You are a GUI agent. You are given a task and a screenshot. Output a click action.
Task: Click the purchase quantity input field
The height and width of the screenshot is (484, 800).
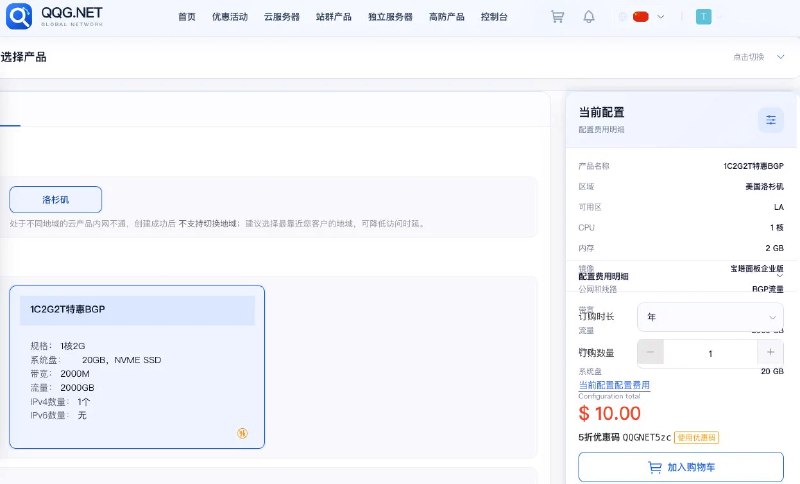(710, 353)
